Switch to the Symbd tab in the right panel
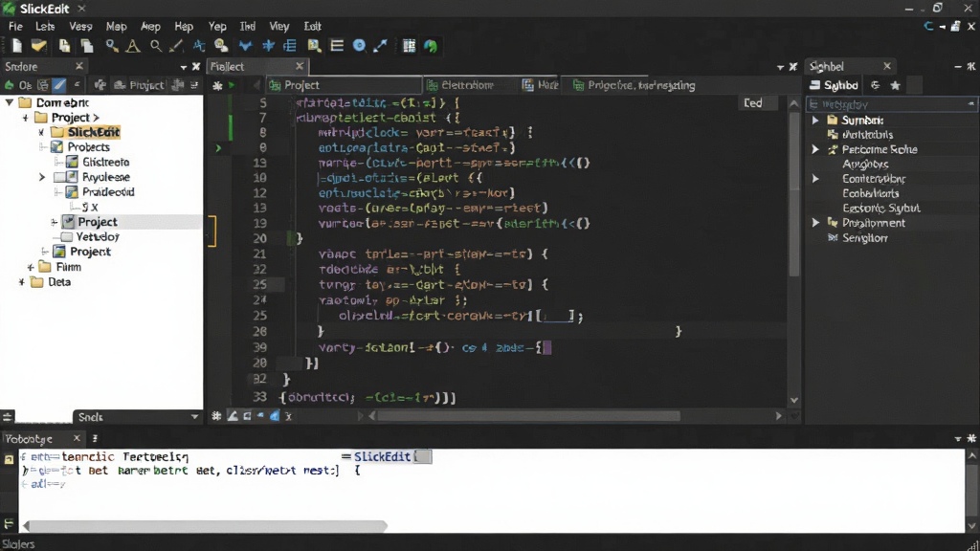Viewport: 980px width, 551px height. [834, 85]
